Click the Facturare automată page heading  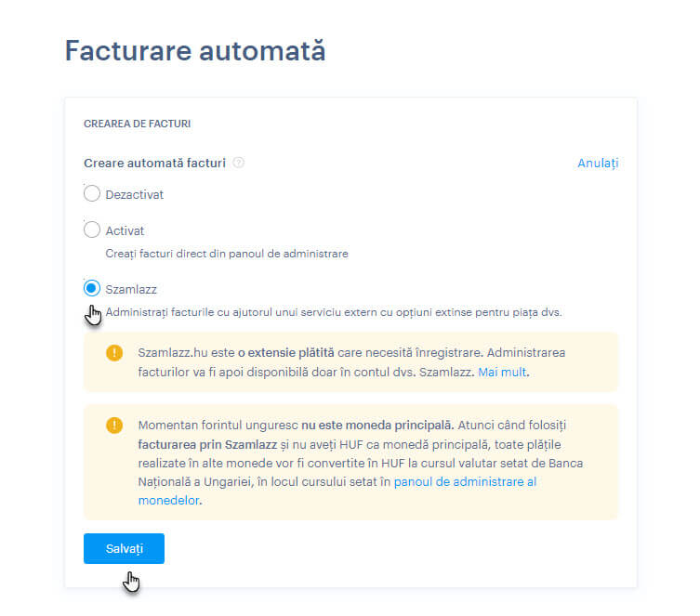195,50
